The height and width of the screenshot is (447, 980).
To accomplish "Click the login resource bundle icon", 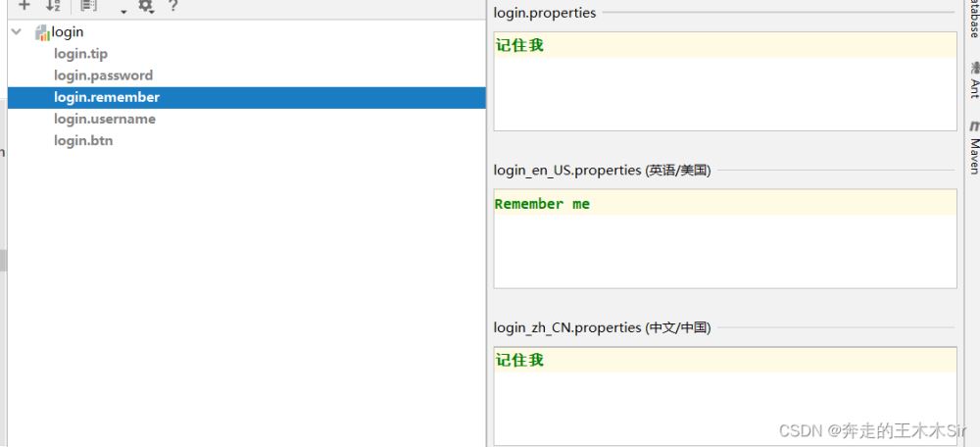I will 42,32.
